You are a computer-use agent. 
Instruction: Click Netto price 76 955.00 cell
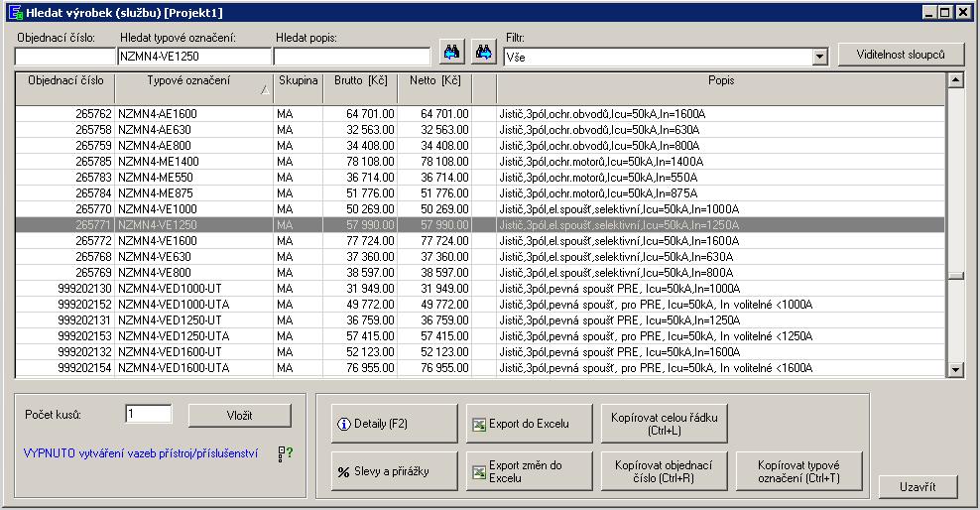pyautogui.click(x=434, y=368)
